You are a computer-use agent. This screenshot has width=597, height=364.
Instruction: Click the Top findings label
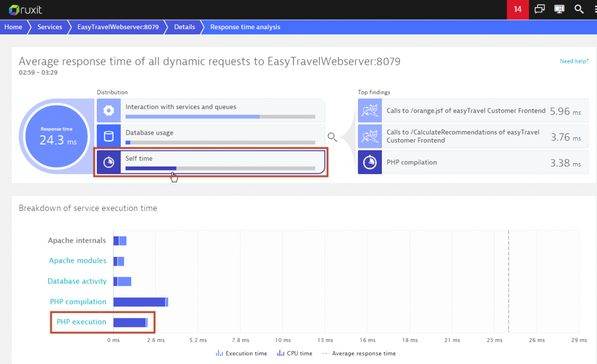(x=374, y=92)
